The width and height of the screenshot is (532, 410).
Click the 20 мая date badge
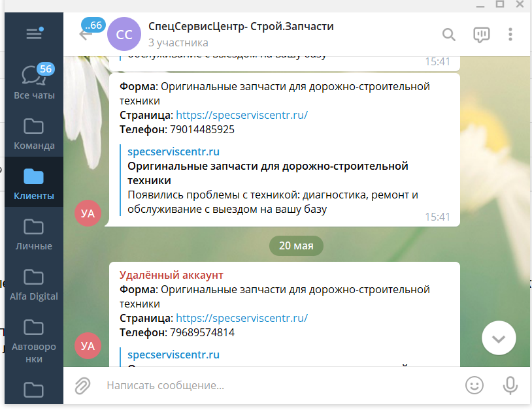[x=296, y=245]
